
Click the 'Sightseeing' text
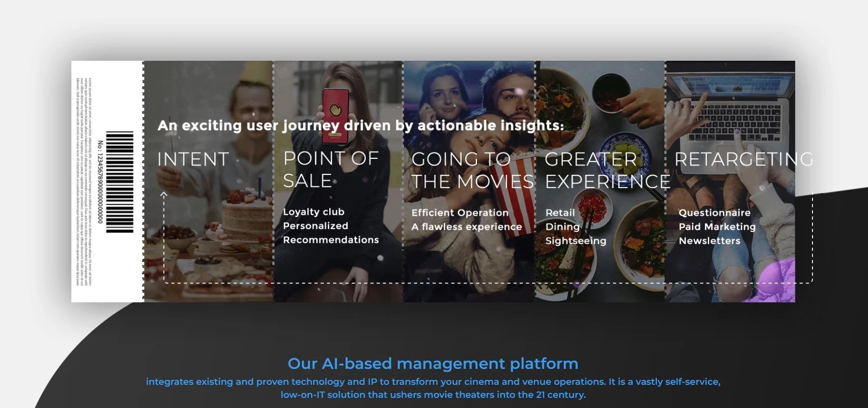pyautogui.click(x=576, y=241)
